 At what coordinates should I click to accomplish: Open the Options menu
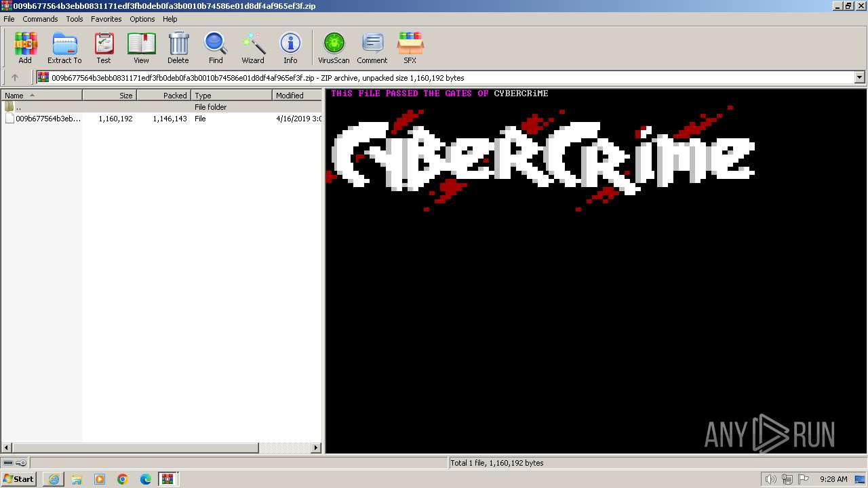pos(142,19)
